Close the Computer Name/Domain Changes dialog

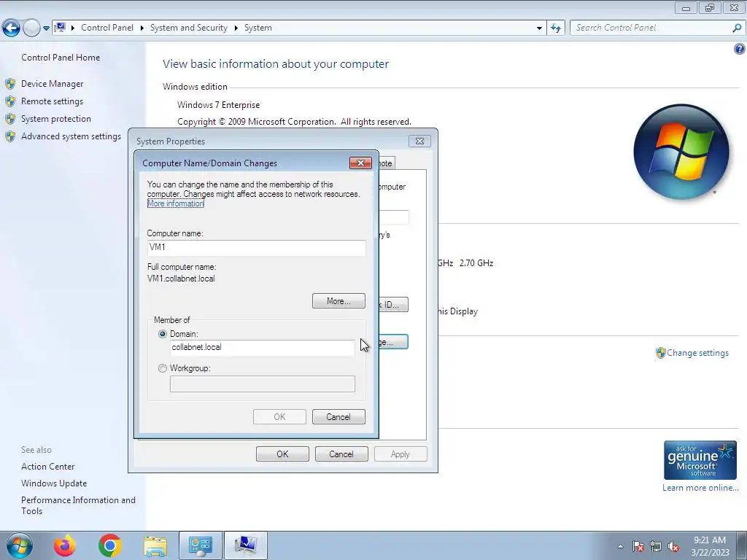[x=360, y=163]
